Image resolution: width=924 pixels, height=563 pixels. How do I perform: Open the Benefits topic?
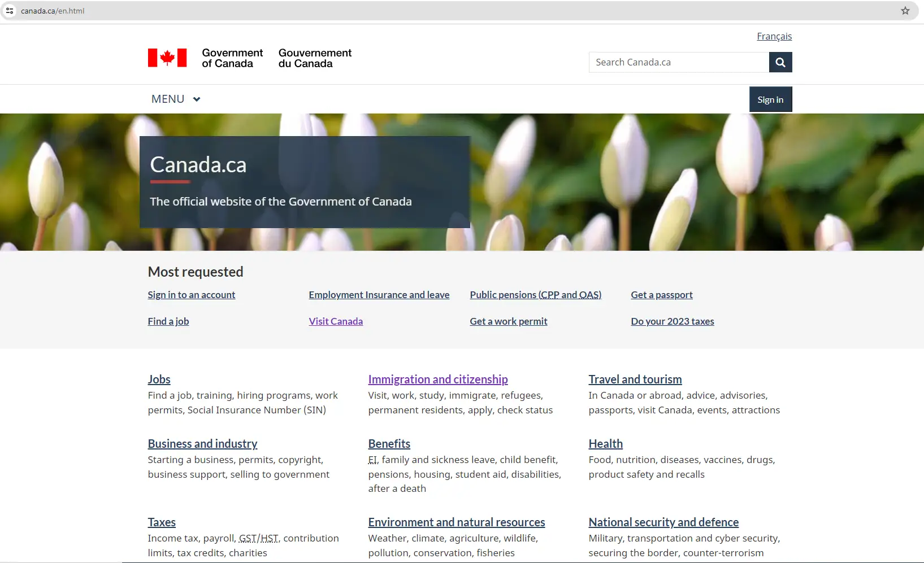(389, 444)
